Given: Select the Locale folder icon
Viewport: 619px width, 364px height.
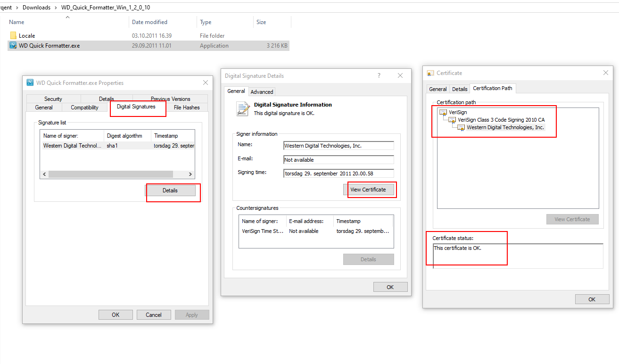Looking at the screenshot, I should pos(13,36).
